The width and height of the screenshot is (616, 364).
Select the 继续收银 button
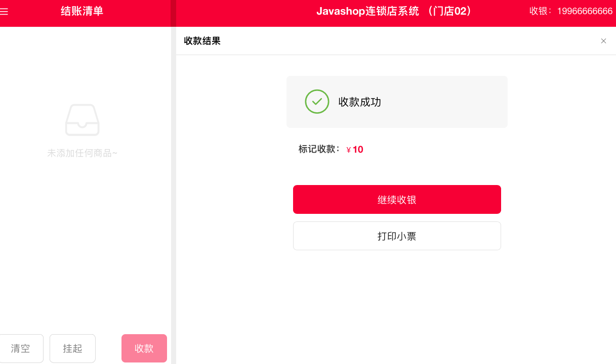click(x=397, y=200)
